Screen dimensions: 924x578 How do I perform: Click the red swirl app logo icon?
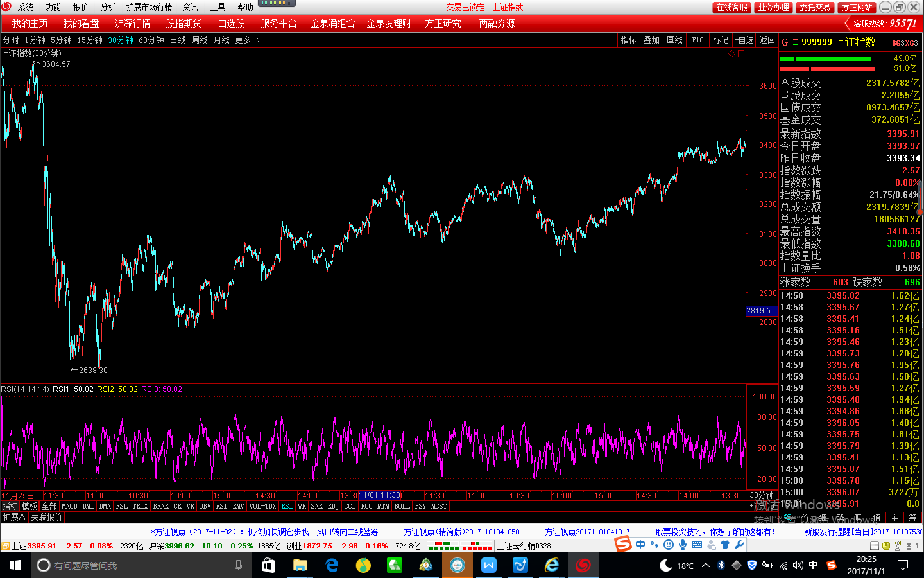coord(6,6)
